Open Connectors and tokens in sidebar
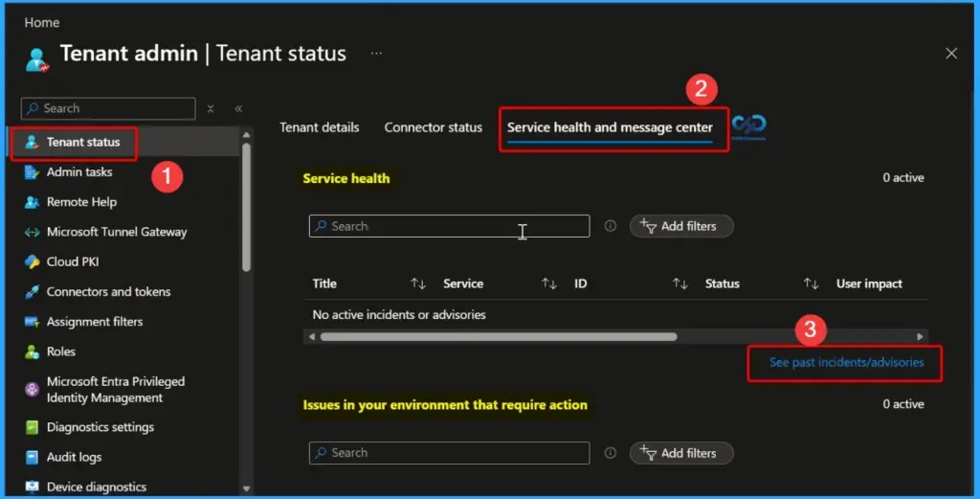 click(109, 291)
